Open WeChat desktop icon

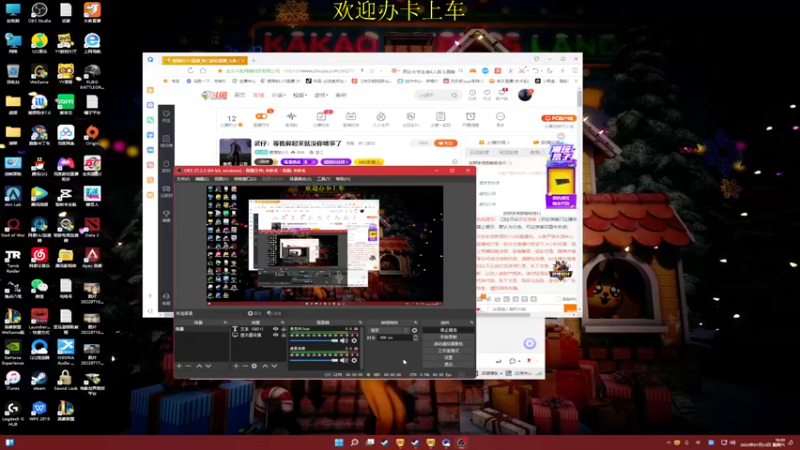[x=39, y=288]
